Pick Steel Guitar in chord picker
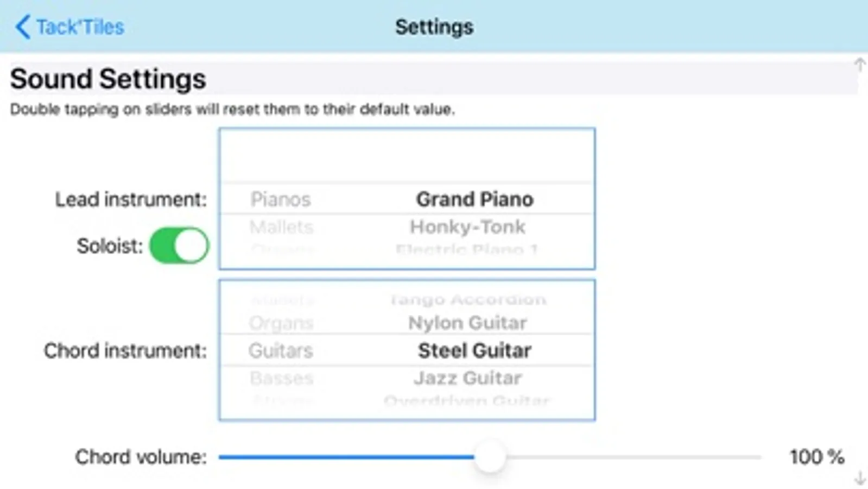 474,350
